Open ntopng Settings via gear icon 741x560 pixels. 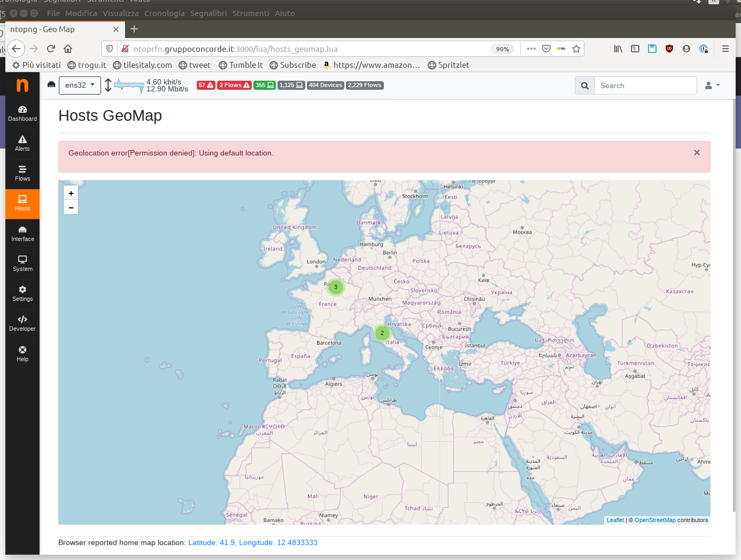point(22,293)
